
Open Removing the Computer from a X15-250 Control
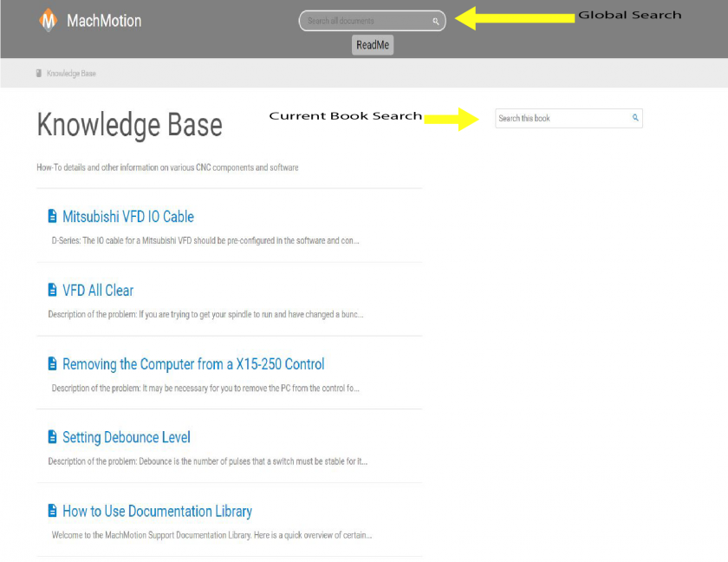coord(193,364)
